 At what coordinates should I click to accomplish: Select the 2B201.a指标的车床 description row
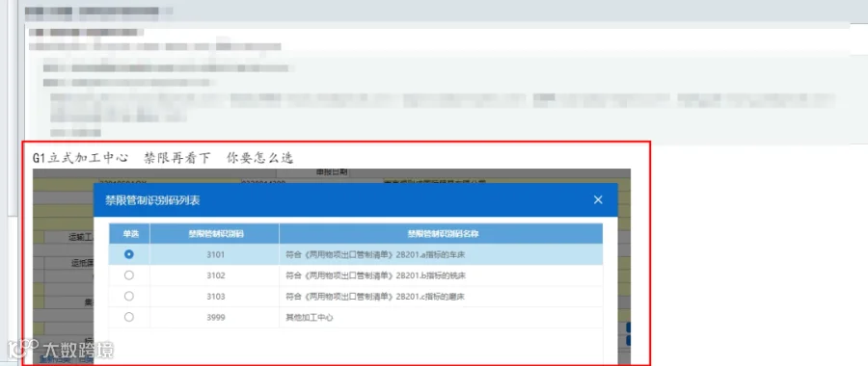(441, 254)
